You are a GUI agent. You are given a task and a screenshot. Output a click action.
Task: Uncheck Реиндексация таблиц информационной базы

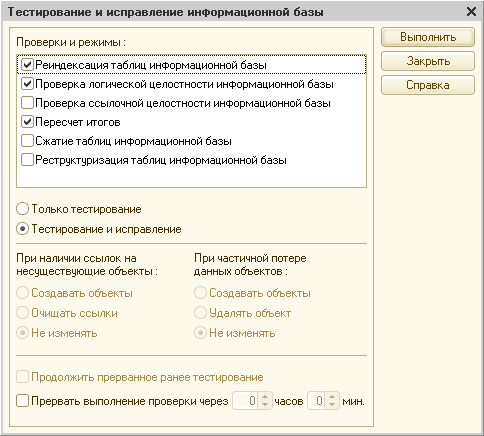27,65
